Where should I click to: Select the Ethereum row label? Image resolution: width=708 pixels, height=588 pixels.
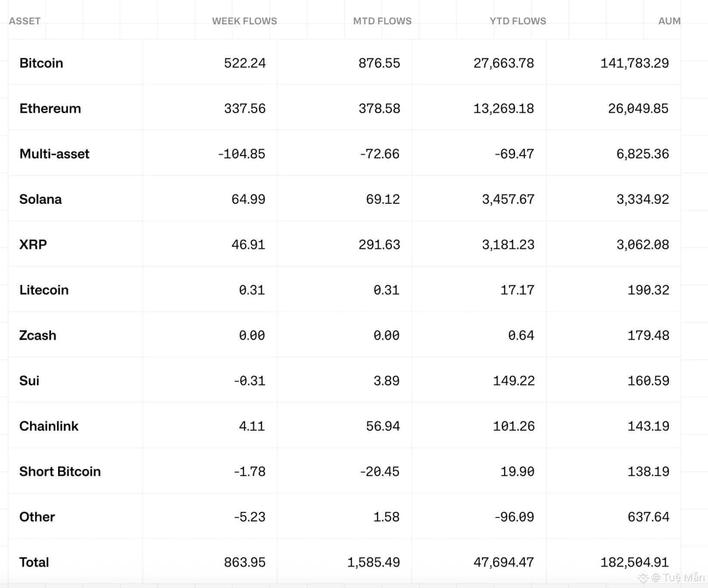coord(50,108)
